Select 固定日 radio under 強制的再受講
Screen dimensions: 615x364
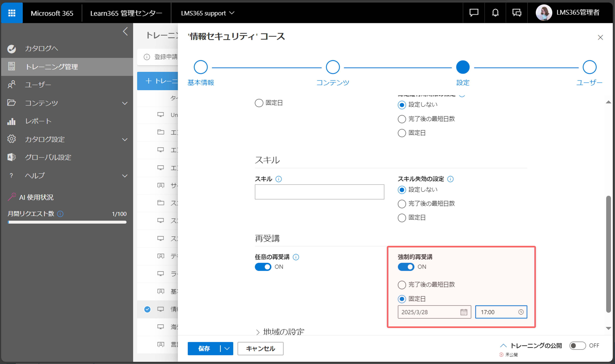pyautogui.click(x=402, y=299)
